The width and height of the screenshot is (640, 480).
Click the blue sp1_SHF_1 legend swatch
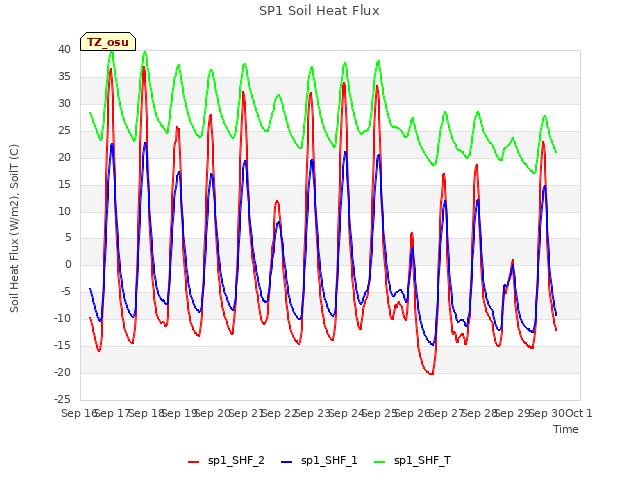(287, 462)
